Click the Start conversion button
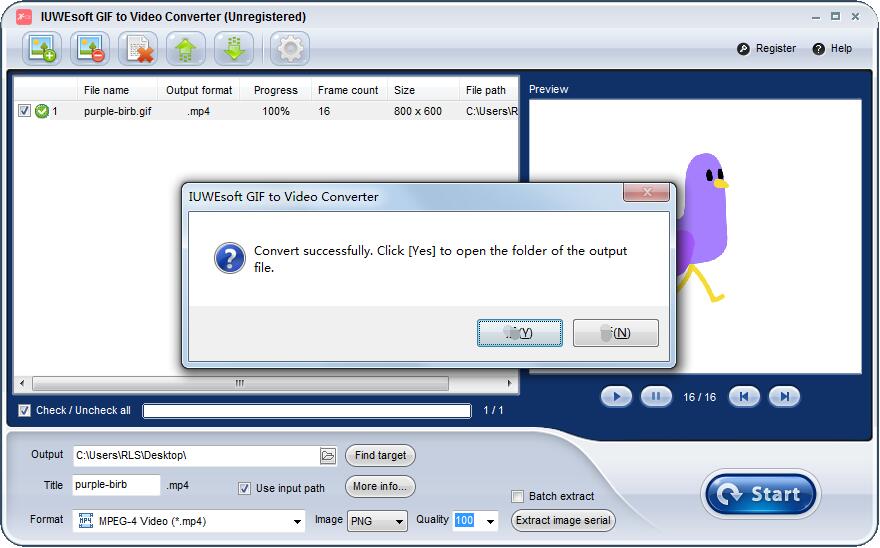Image resolution: width=880 pixels, height=548 pixels. pyautogui.click(x=760, y=494)
